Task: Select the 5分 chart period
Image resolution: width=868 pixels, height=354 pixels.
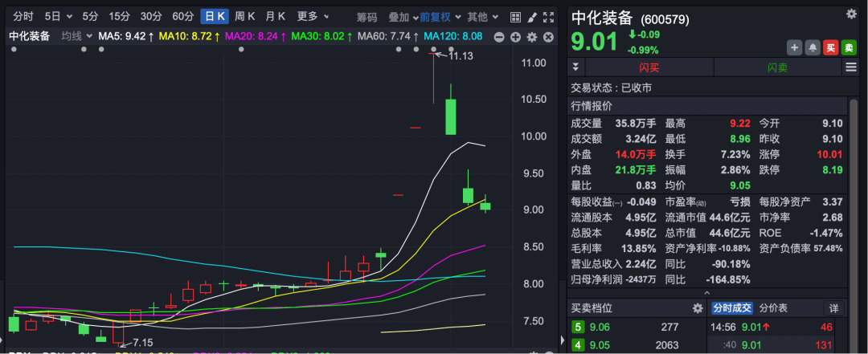Action: 90,17
